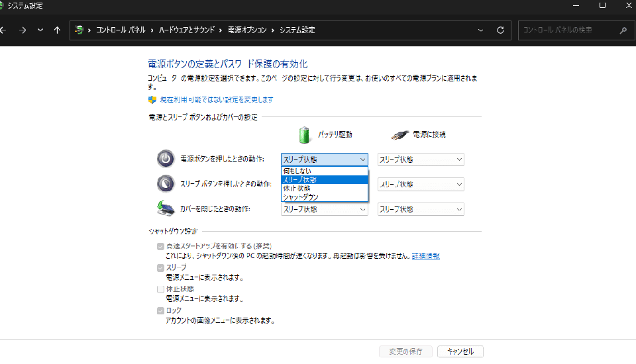Screen dimensions: 636x364
Task: Open コントロール パネル breadcrumb
Action: point(121,30)
